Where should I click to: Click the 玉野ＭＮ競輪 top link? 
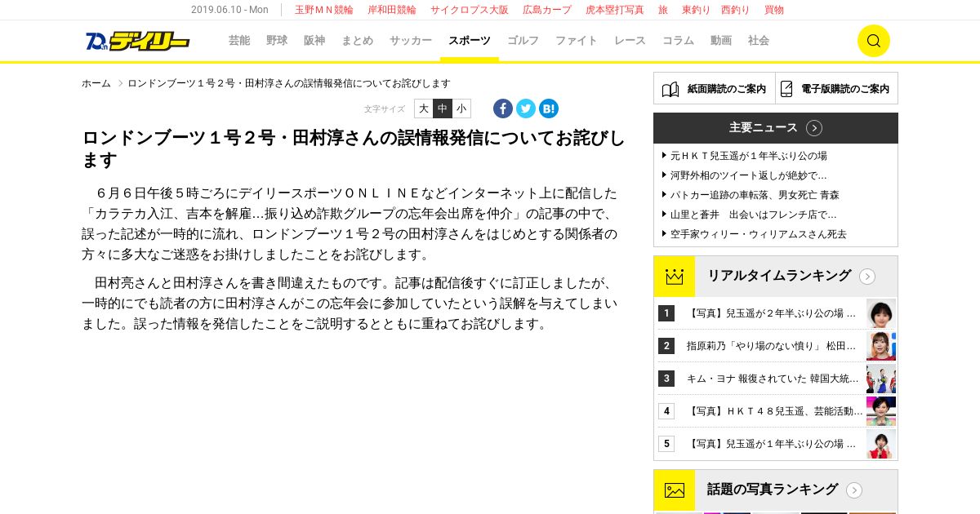pos(324,10)
